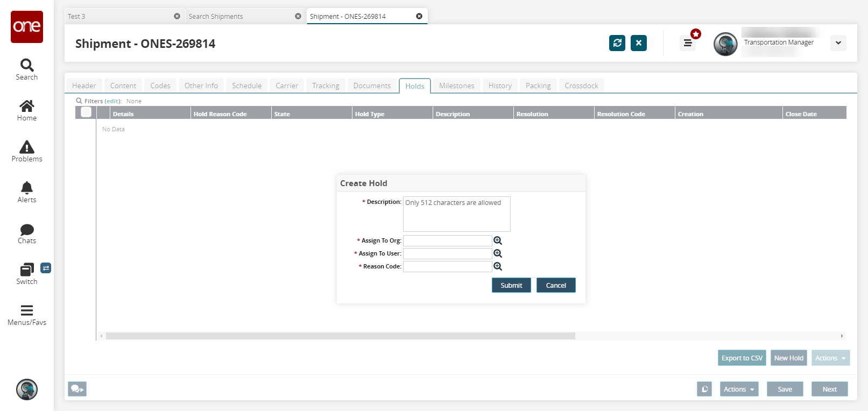Click Export to CSV button

click(x=742, y=358)
